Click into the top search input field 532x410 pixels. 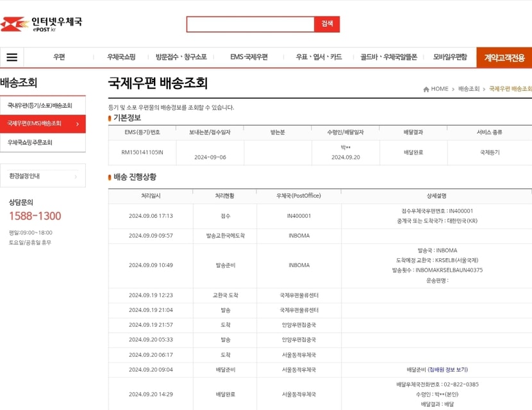click(x=251, y=24)
